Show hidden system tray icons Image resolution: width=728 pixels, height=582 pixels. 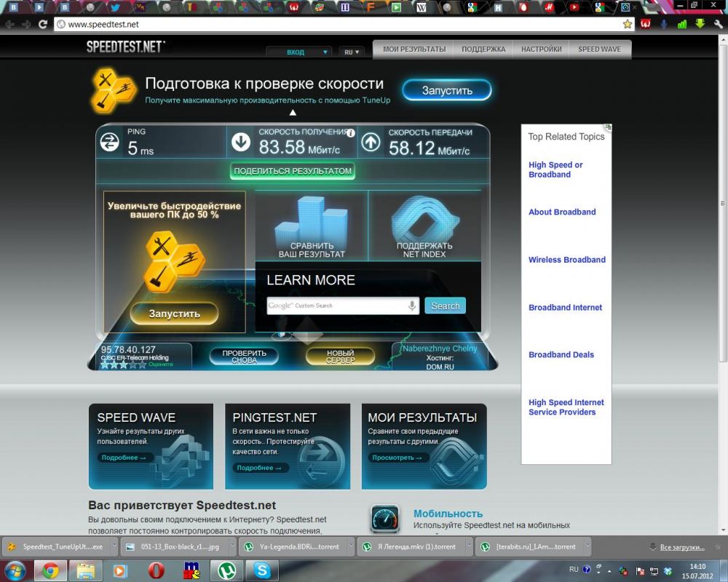(x=609, y=571)
